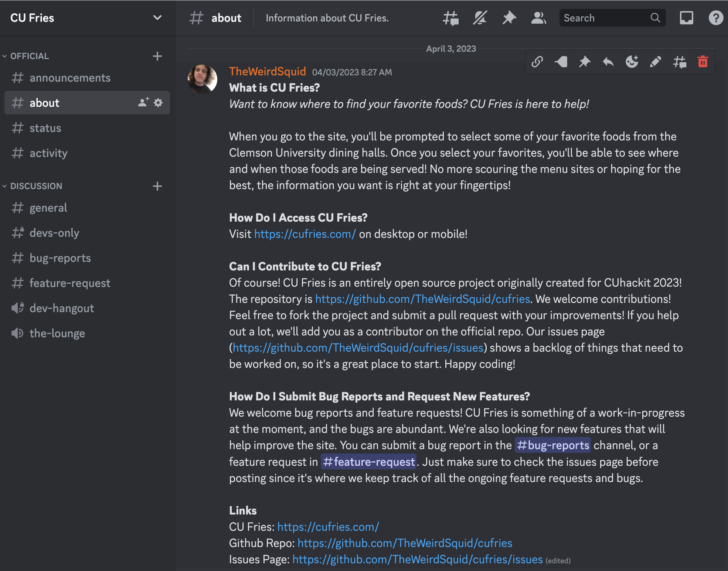Screen dimensions: 728x571
Task: Reply to TheWeirdSquid's message
Action: (608, 62)
